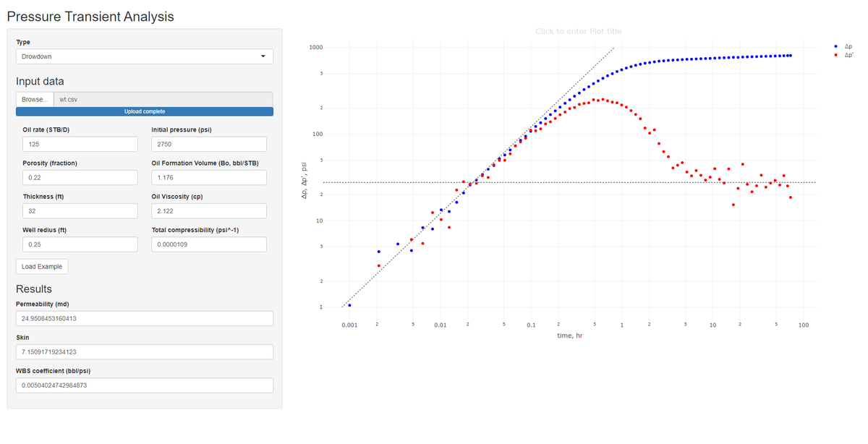868x444 pixels.
Task: Click the 0.1 x-axis tick label
Action: point(531,325)
